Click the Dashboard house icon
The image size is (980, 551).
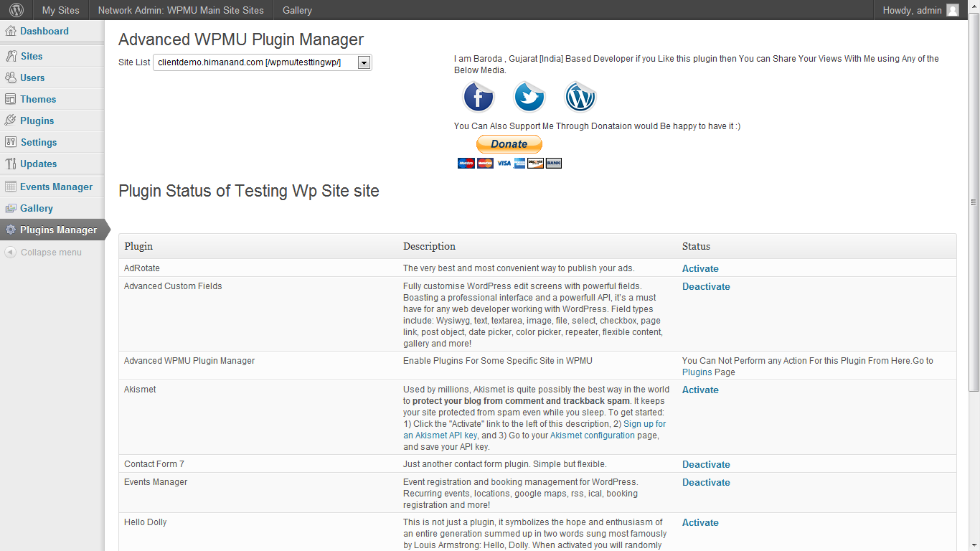point(11,31)
